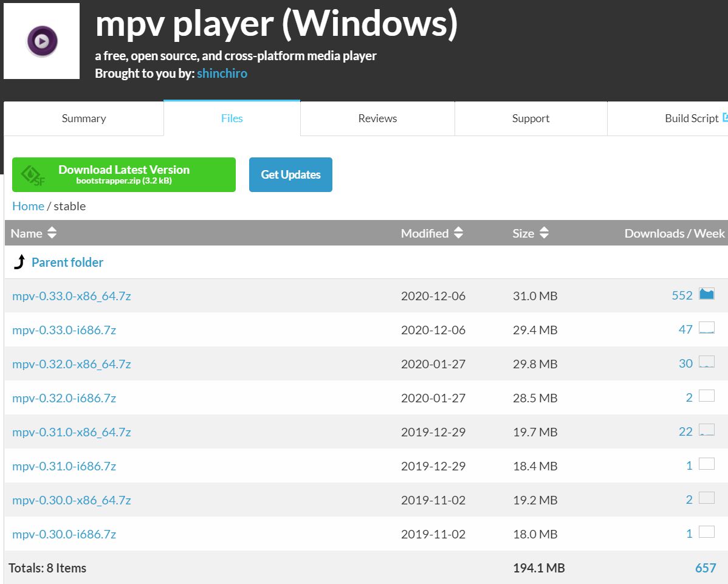The height and width of the screenshot is (584, 728).
Task: Click the Name column header label
Action: pos(27,233)
